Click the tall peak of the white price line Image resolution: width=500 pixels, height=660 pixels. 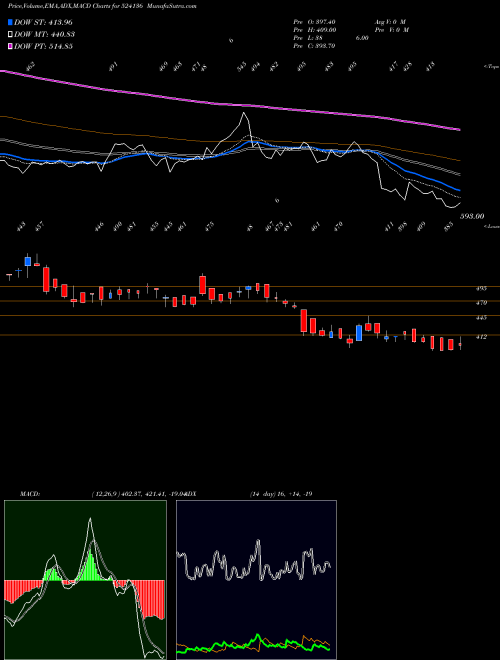tap(243, 113)
